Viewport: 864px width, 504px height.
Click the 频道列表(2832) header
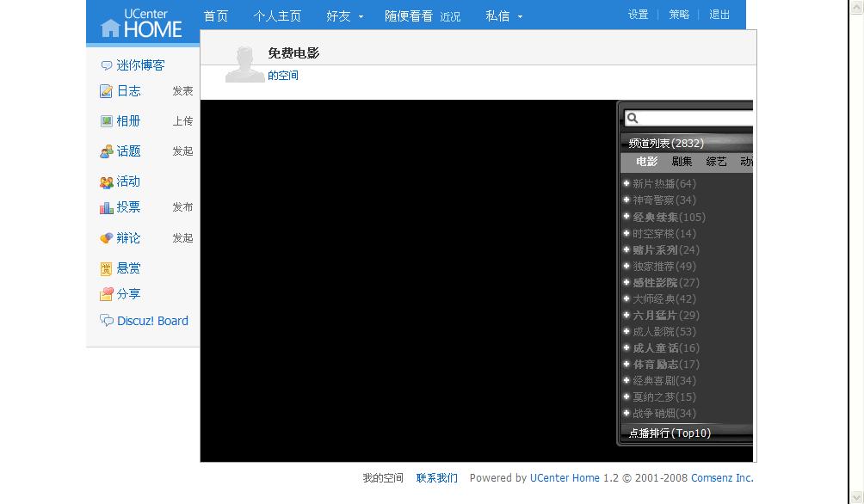[x=687, y=144]
